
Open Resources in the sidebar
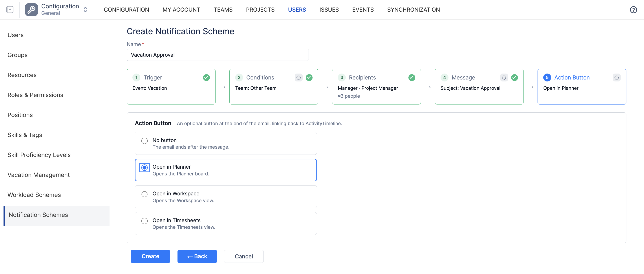pos(56,75)
